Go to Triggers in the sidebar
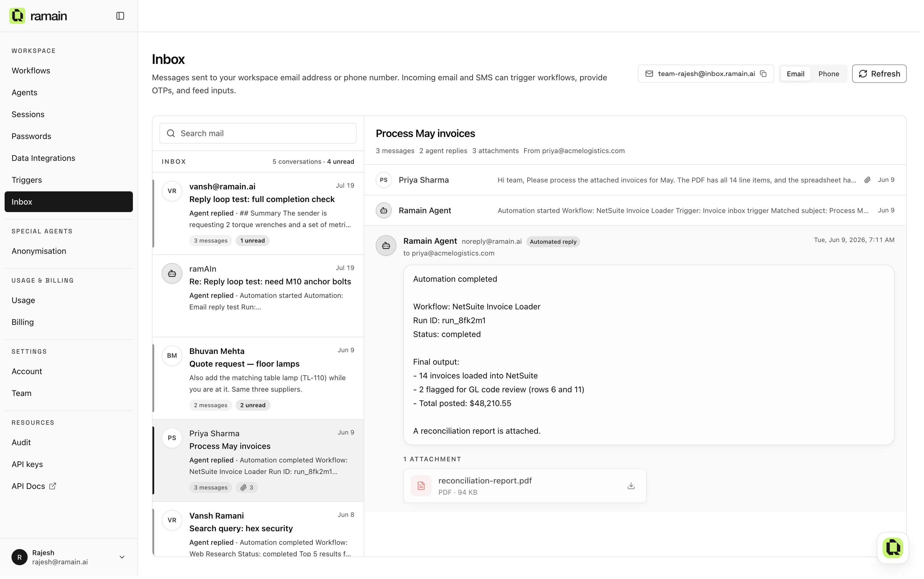The image size is (924, 579). click(x=69, y=180)
